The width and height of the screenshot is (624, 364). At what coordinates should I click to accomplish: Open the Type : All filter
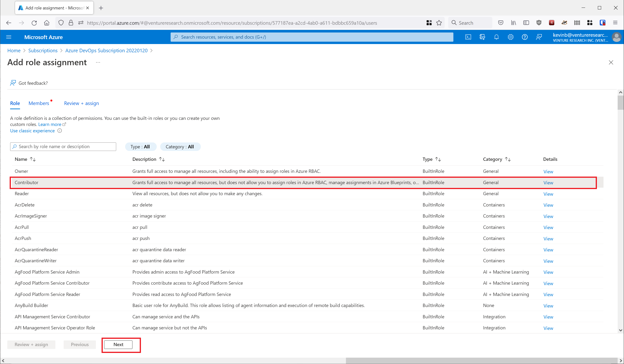click(140, 146)
